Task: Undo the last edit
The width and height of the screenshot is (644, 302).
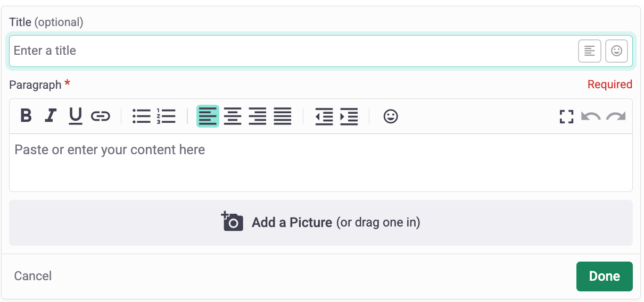Action: [x=591, y=116]
